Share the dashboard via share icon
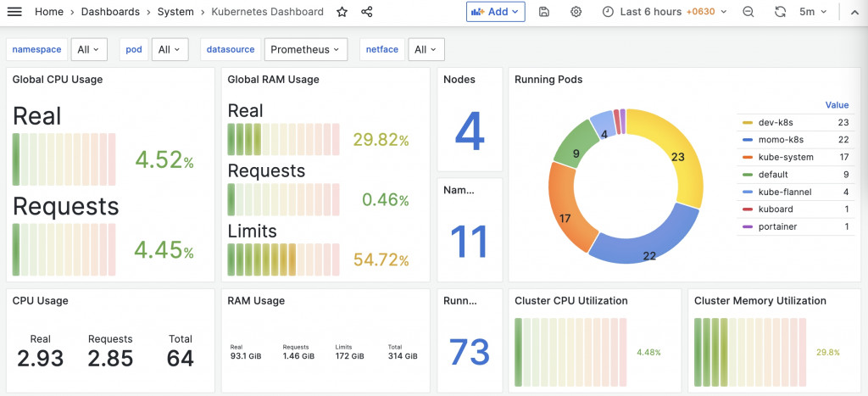Image resolution: width=868 pixels, height=396 pixels. click(366, 12)
